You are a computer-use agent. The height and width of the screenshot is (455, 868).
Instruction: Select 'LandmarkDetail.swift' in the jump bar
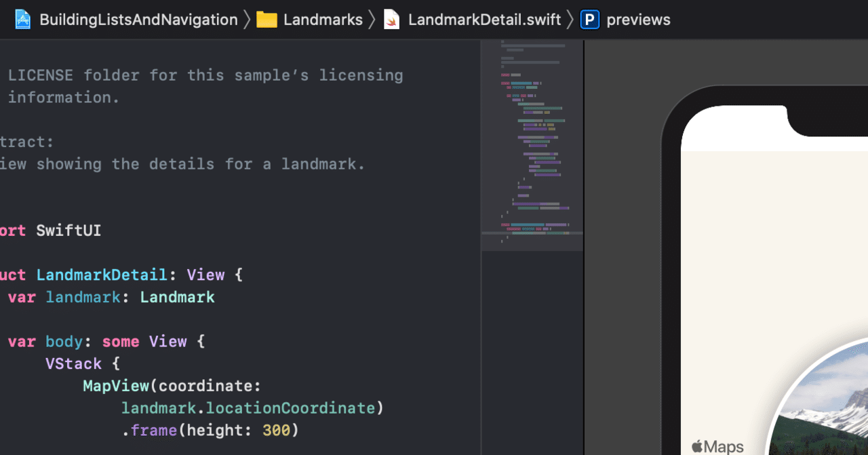click(484, 19)
